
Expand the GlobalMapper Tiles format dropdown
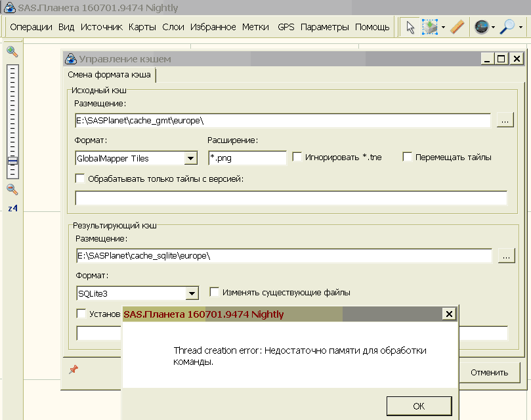[190, 158]
